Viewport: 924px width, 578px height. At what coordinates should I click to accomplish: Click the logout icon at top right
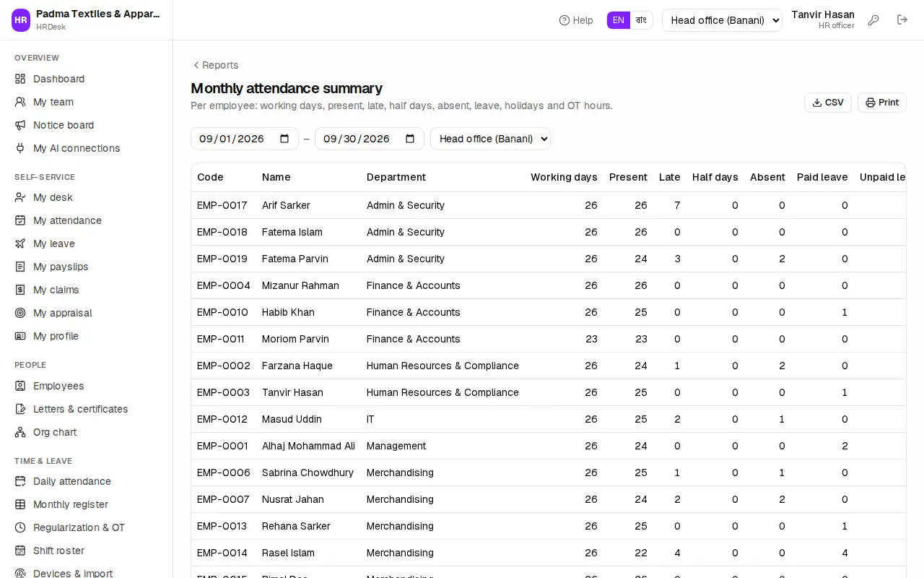(x=902, y=20)
